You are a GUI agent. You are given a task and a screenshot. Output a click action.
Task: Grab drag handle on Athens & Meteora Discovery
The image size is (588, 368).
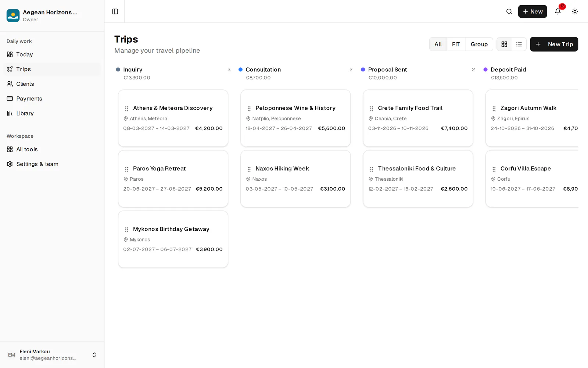tap(126, 109)
